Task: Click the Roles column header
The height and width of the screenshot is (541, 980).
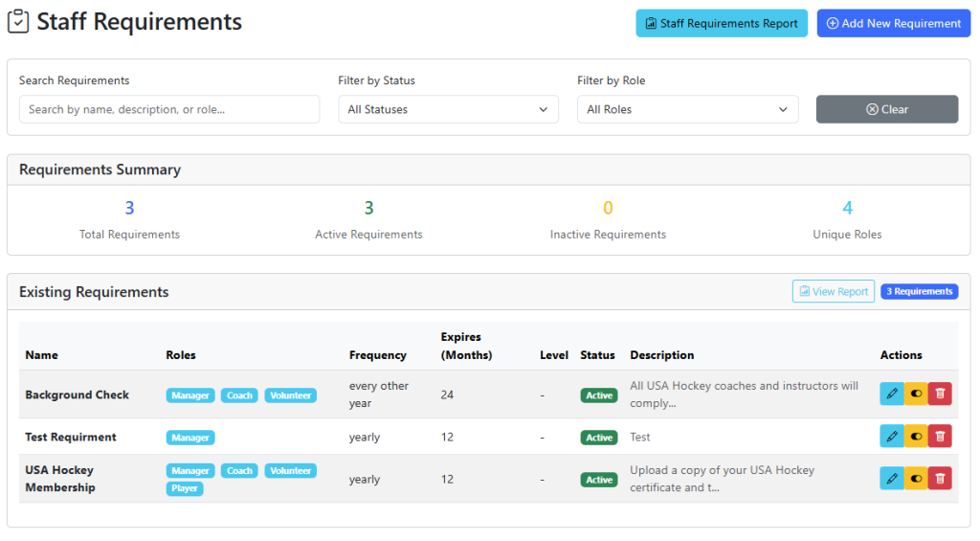Action: pos(181,355)
